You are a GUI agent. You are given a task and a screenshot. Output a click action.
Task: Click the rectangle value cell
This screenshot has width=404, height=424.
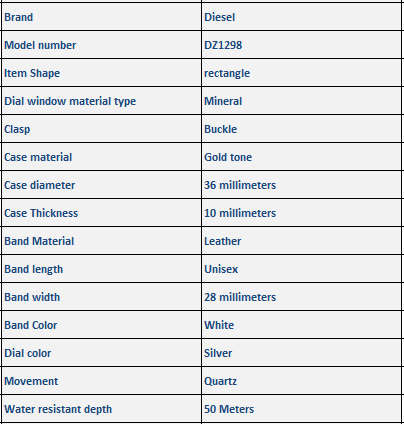tap(301, 73)
